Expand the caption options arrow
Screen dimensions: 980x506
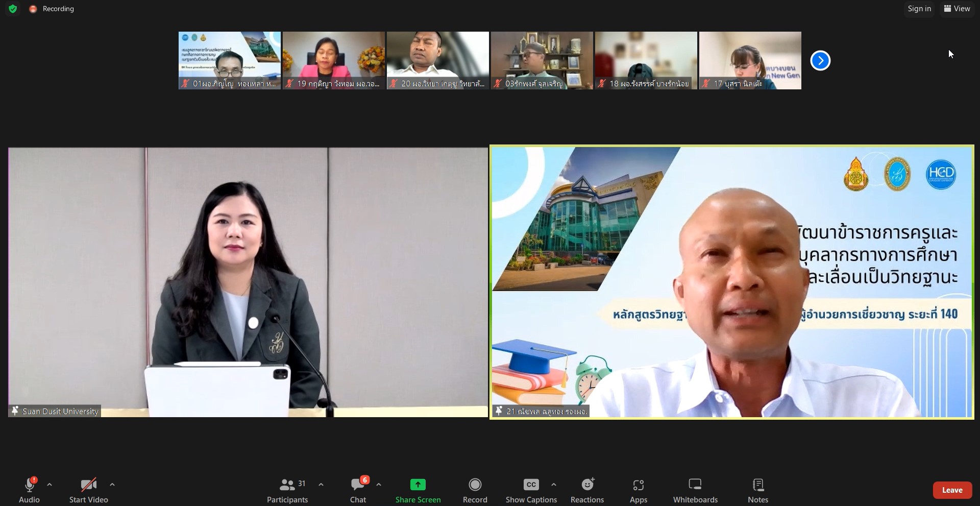554,485
